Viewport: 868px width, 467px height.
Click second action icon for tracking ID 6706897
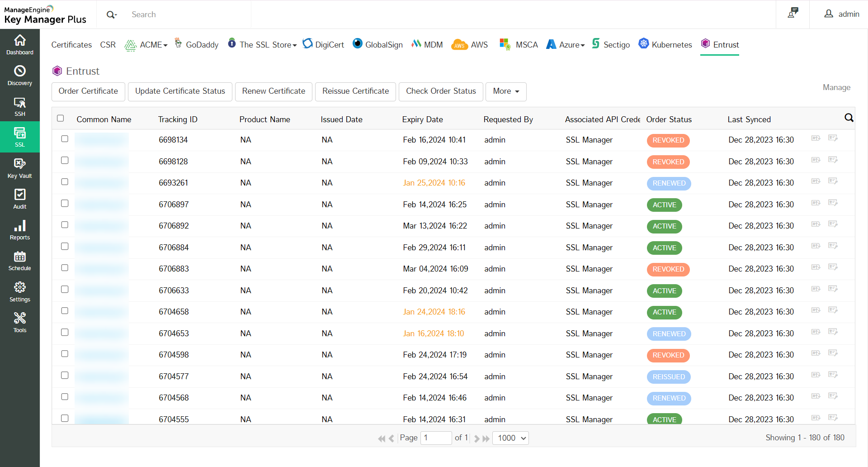(x=833, y=203)
